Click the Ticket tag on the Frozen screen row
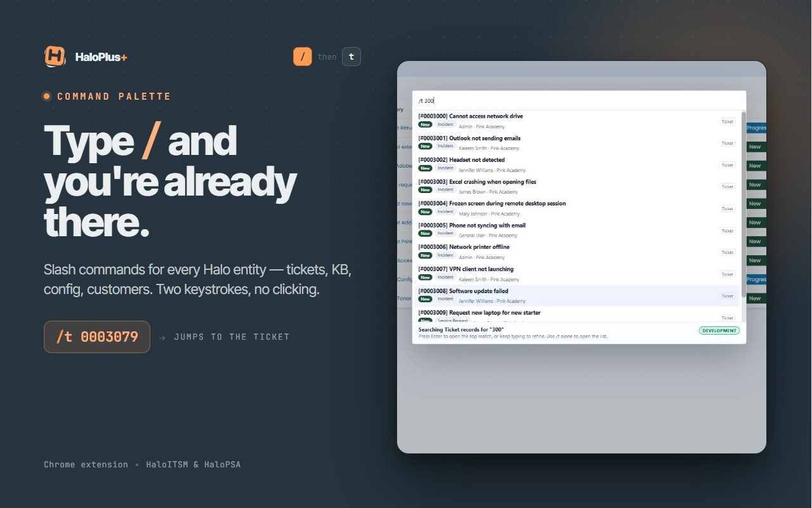This screenshot has width=812, height=508. [x=727, y=208]
